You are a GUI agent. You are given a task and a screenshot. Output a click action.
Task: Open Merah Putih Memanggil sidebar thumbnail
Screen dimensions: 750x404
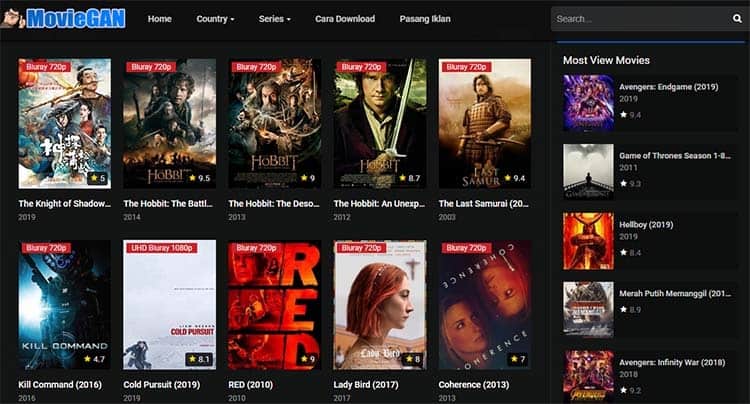click(x=588, y=310)
